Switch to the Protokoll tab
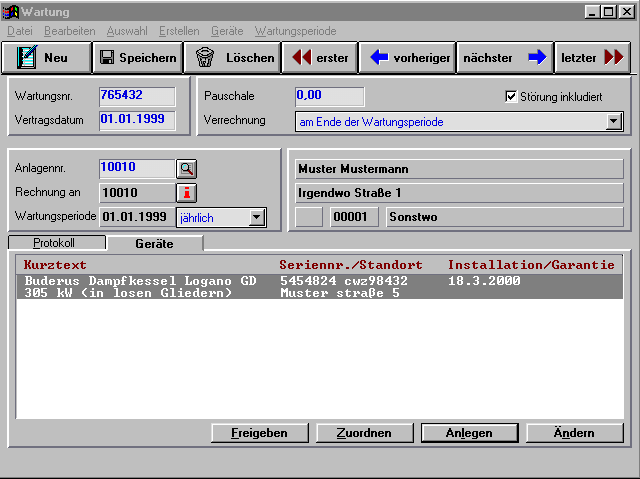The image size is (640, 479). pos(54,243)
